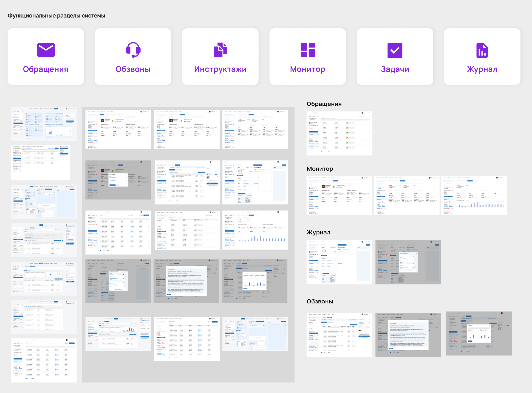Viewport: 532px width, 393px height.
Task: Click the purple Инструктажи card title
Action: tap(220, 69)
